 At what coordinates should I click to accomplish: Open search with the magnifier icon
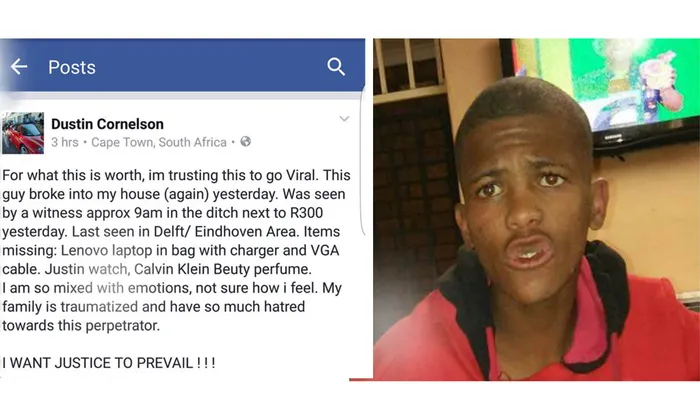click(336, 67)
